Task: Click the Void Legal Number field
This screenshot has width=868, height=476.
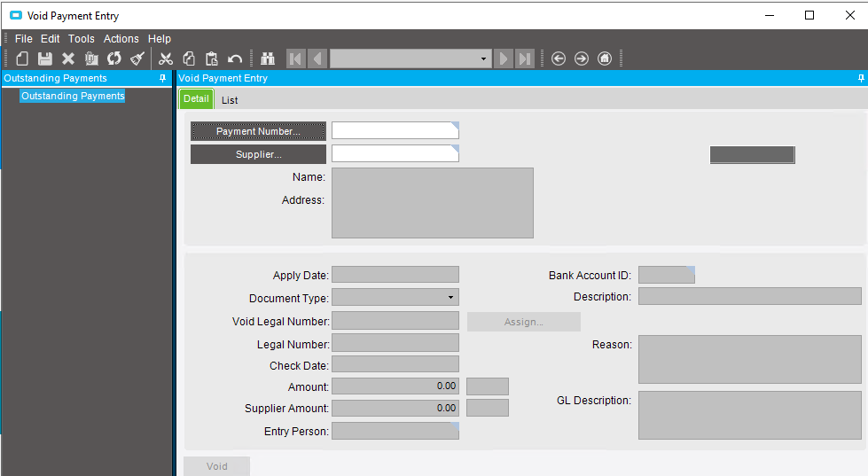Action: (395, 321)
